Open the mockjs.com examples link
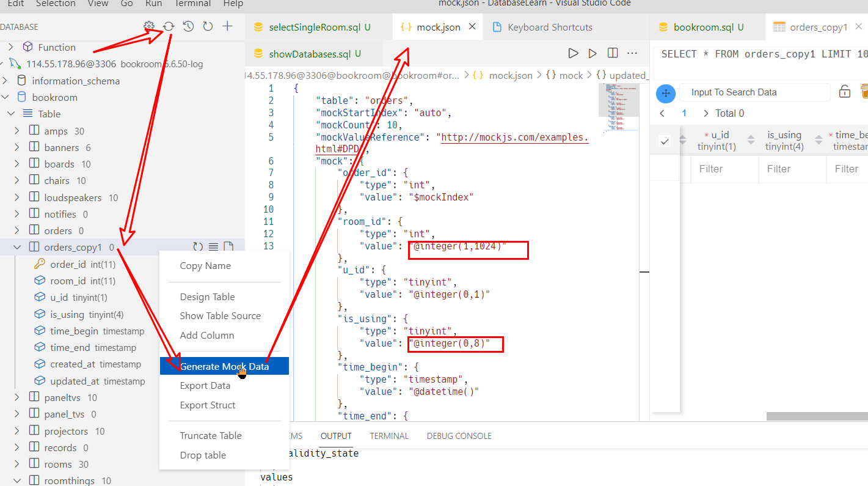 (514, 137)
